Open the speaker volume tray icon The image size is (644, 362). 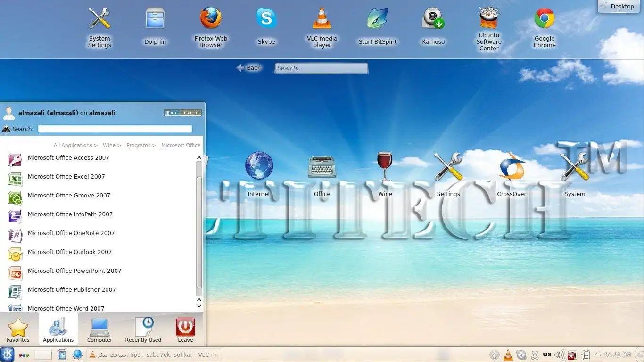[560, 355]
